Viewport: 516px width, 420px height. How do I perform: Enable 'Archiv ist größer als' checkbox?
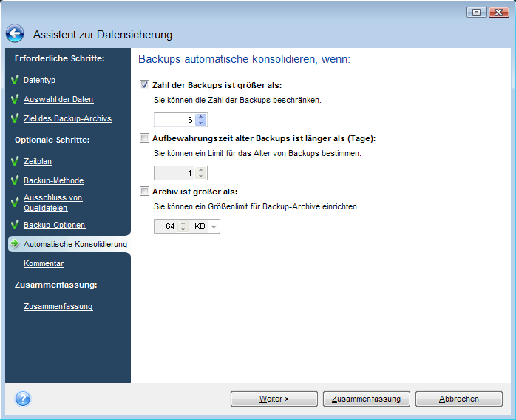coord(144,192)
